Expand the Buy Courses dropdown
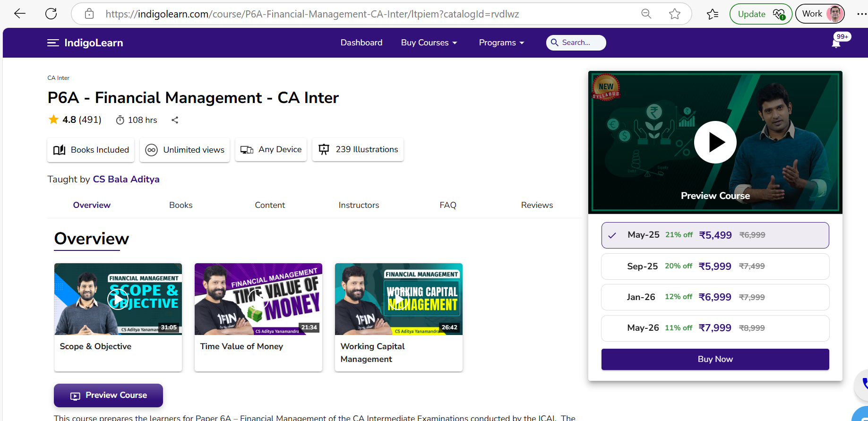This screenshot has height=421, width=868. click(429, 43)
